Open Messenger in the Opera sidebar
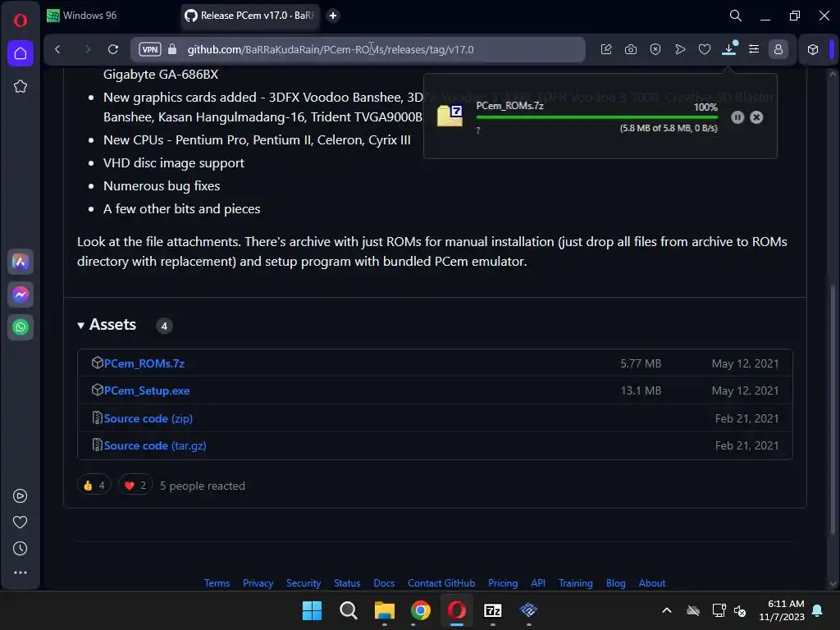 click(21, 294)
